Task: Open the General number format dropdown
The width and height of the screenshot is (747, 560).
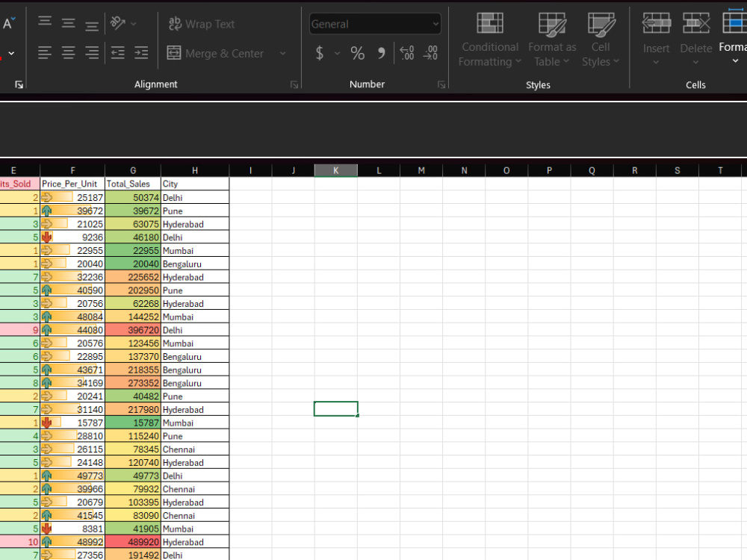Action: click(375, 24)
